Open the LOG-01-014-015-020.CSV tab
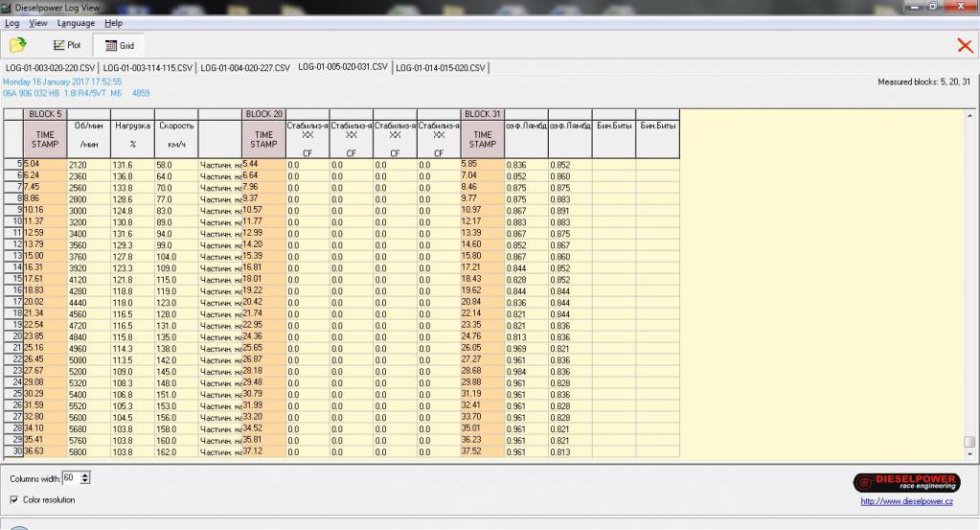Screen dimensions: 980x530 440,68
